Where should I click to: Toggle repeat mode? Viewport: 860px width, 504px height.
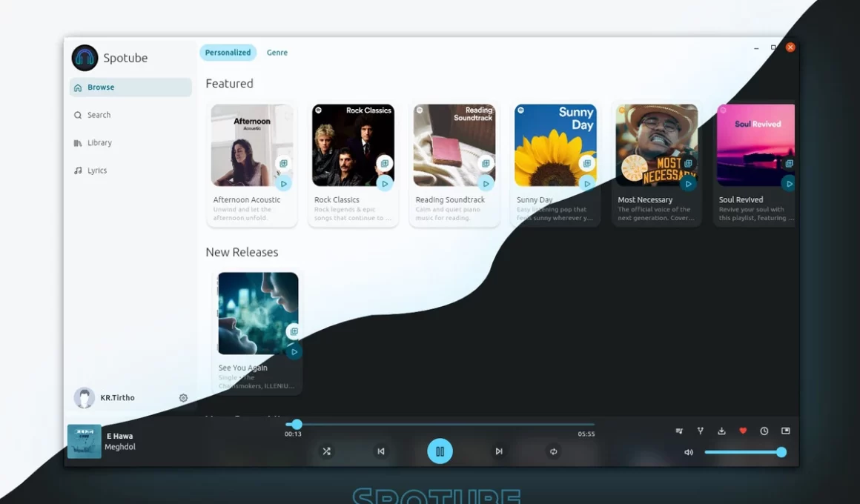(x=553, y=451)
